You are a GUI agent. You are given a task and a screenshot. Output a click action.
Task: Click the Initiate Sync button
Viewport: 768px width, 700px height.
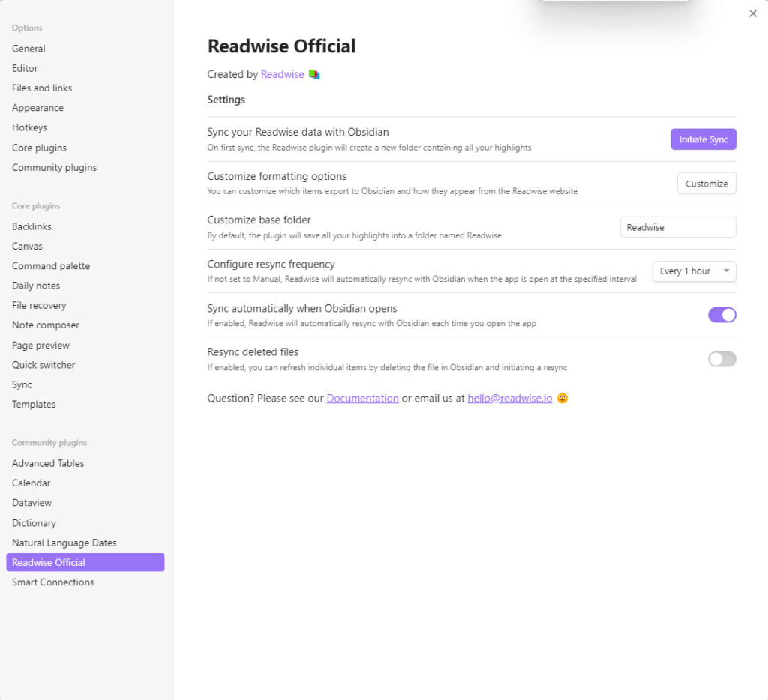703,139
